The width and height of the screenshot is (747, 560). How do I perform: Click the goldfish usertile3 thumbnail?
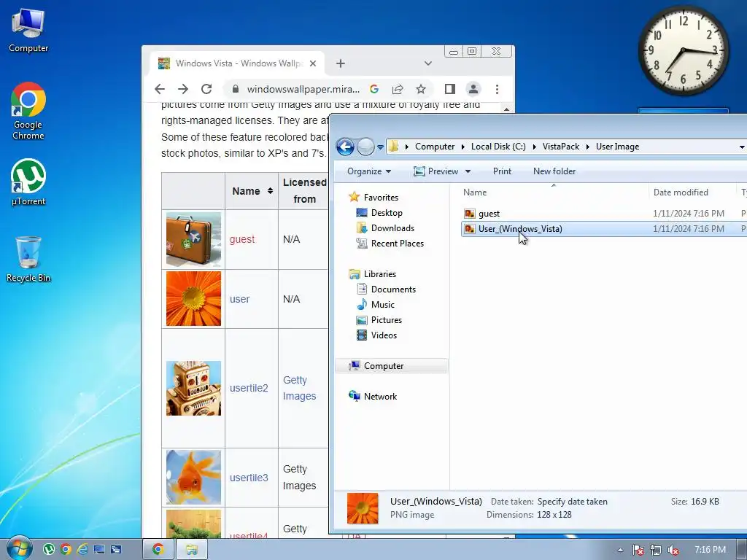coord(193,477)
